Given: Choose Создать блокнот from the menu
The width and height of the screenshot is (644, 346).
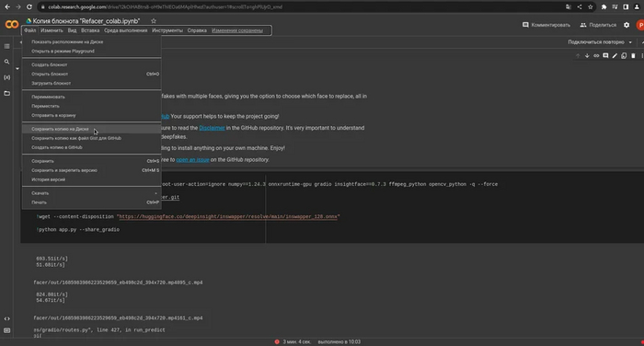Looking at the screenshot, I should click(x=92, y=65).
